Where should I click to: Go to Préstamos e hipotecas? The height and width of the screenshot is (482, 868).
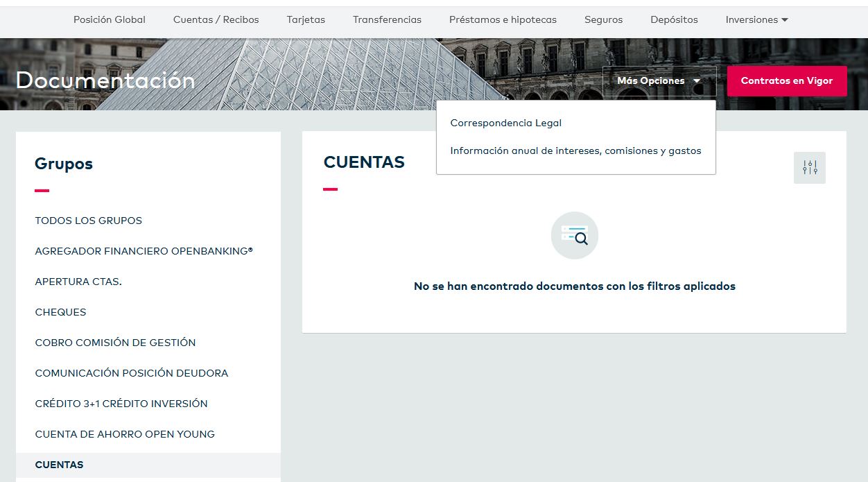503,19
